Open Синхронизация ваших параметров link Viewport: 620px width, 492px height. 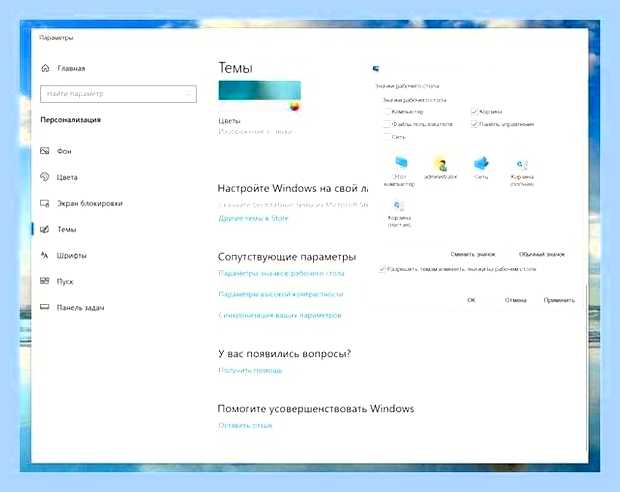280,315
